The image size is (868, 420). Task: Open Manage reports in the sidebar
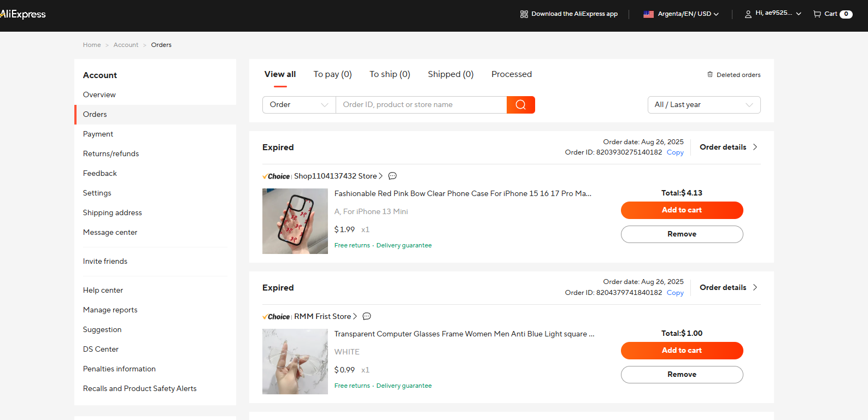point(110,310)
